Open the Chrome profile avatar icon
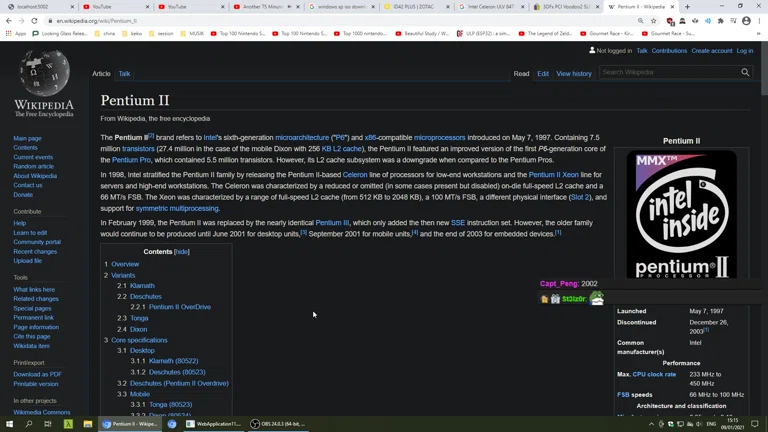The image size is (768, 432). tap(746, 21)
